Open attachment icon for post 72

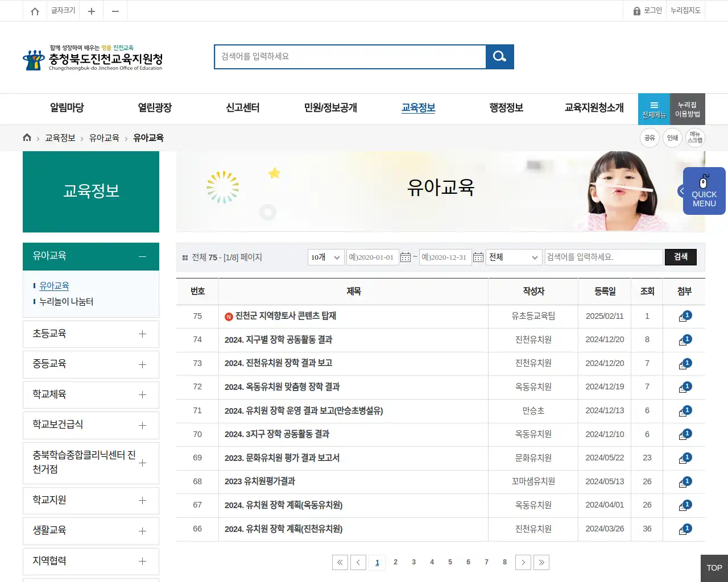pyautogui.click(x=685, y=388)
